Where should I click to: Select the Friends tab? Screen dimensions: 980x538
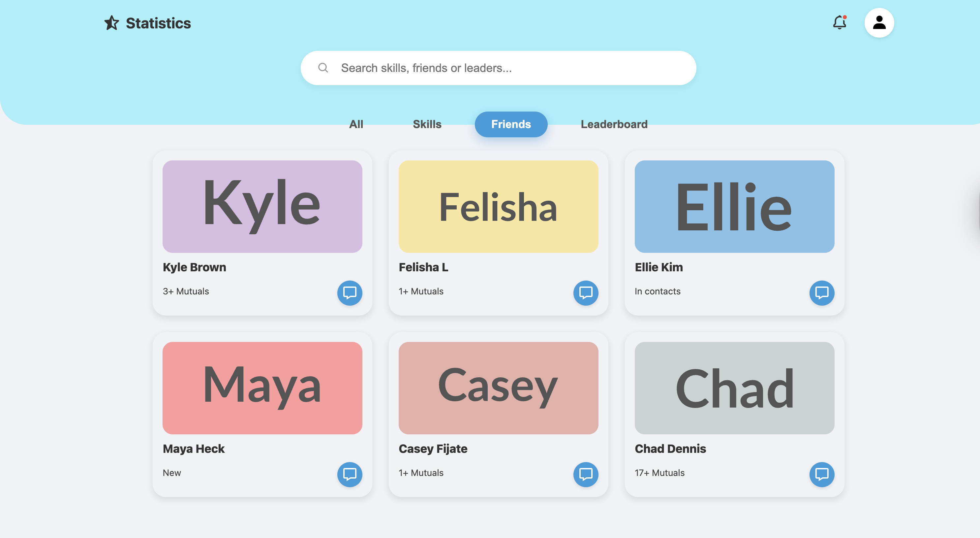pyautogui.click(x=510, y=124)
